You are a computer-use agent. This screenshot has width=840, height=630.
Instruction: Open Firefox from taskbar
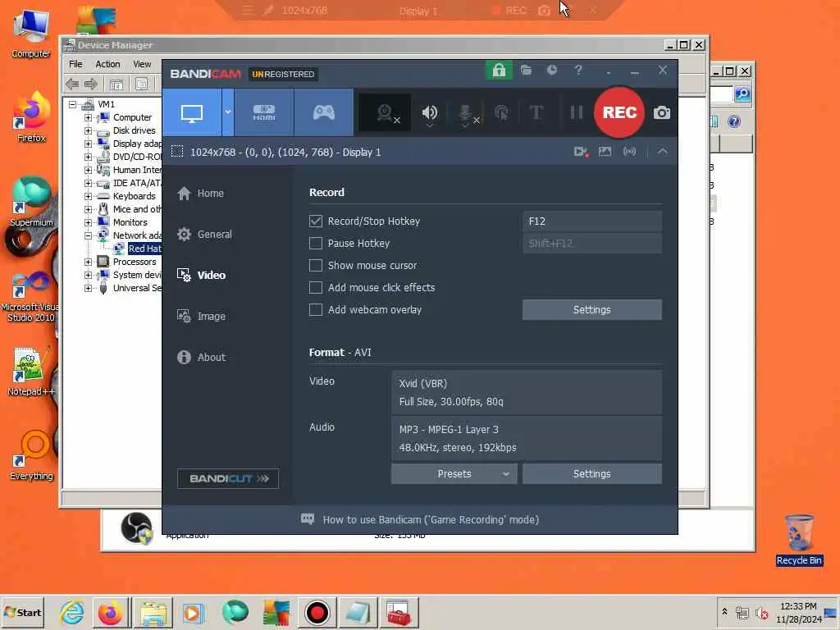[111, 613]
